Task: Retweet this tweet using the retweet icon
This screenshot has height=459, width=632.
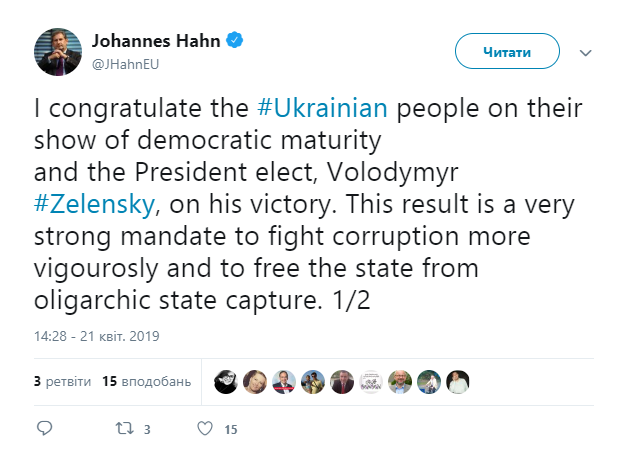Action: pos(123,428)
